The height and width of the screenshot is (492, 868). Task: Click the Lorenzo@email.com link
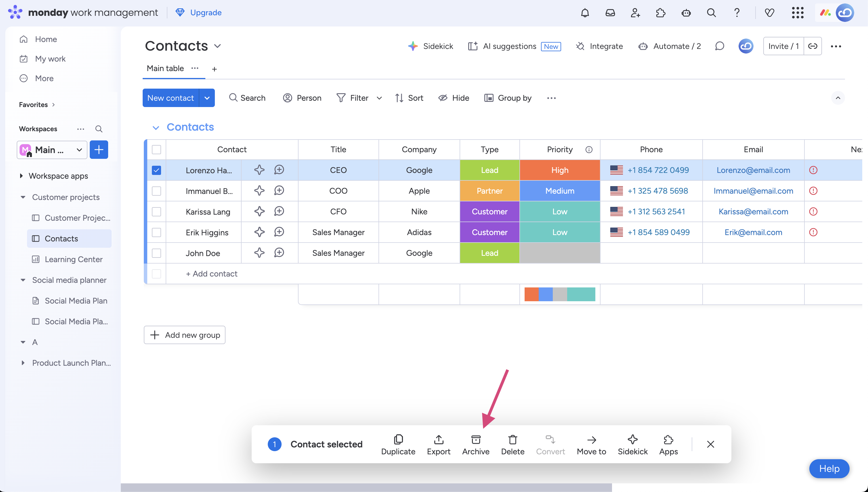[x=753, y=170]
